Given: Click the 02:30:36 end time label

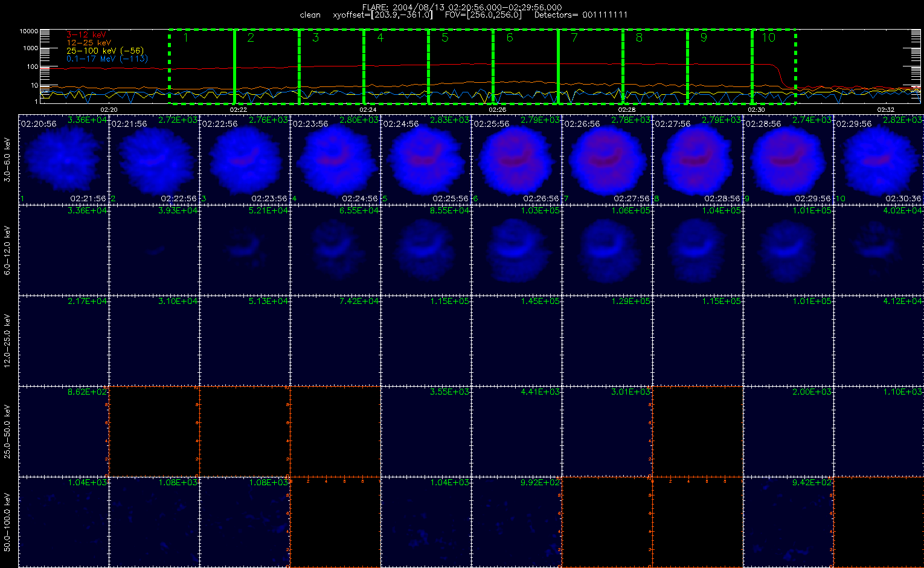Looking at the screenshot, I should [904, 198].
